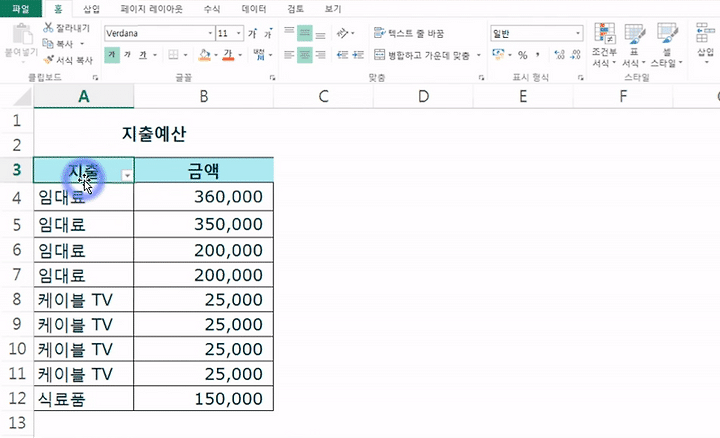Toggle middle vertical alignment
Screen dimensions: 720x438
tap(304, 33)
